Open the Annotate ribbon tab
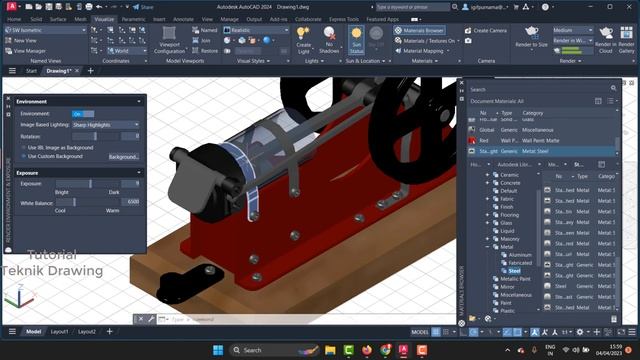 (183, 19)
